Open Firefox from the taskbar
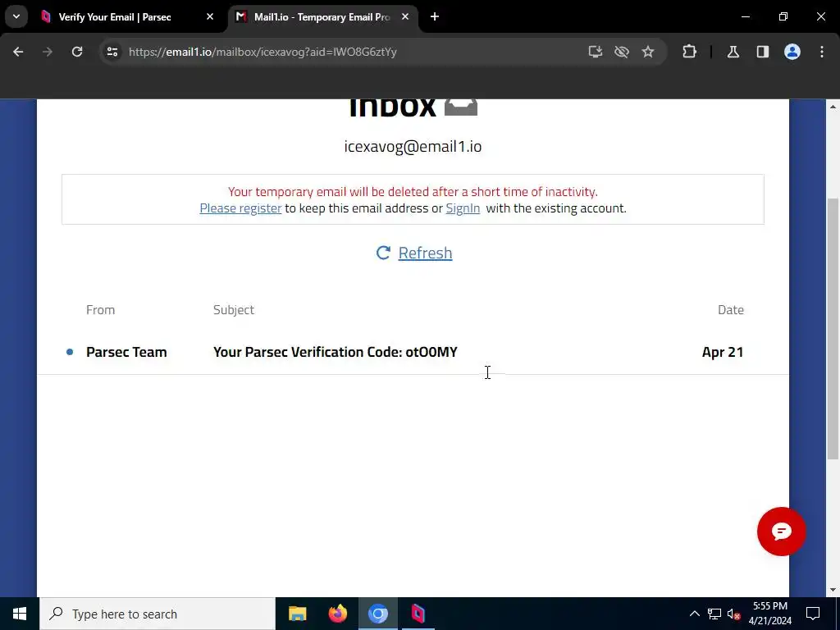 coord(337,614)
